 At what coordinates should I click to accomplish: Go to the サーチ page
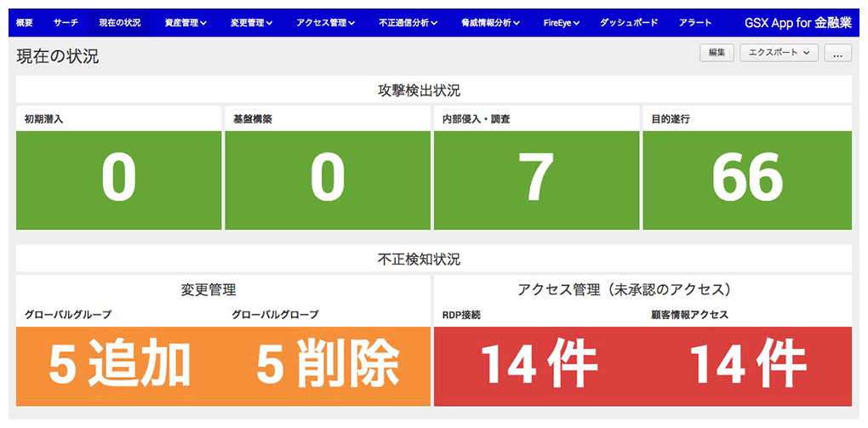[66, 23]
